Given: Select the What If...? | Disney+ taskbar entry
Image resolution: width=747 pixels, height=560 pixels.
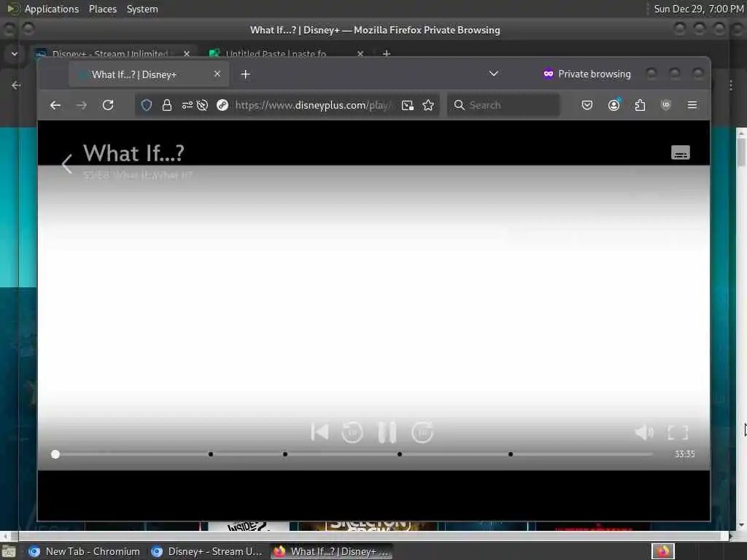Looking at the screenshot, I should [x=332, y=551].
